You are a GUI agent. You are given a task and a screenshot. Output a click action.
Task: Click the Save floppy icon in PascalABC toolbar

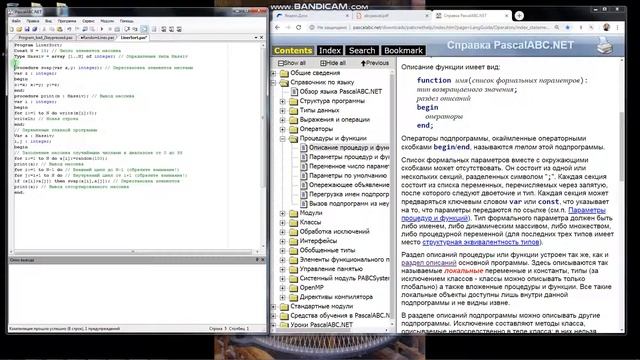coord(27,29)
